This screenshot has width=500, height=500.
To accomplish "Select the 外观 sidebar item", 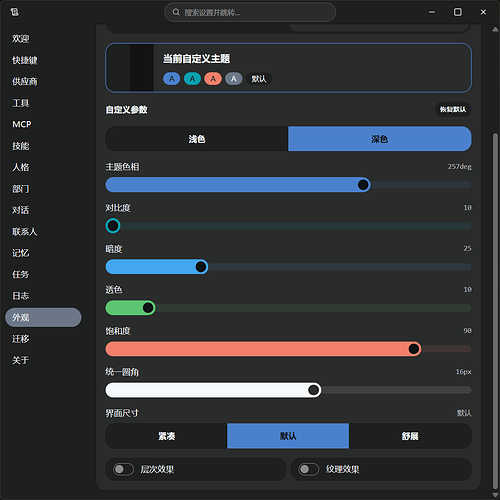I will coord(43,317).
